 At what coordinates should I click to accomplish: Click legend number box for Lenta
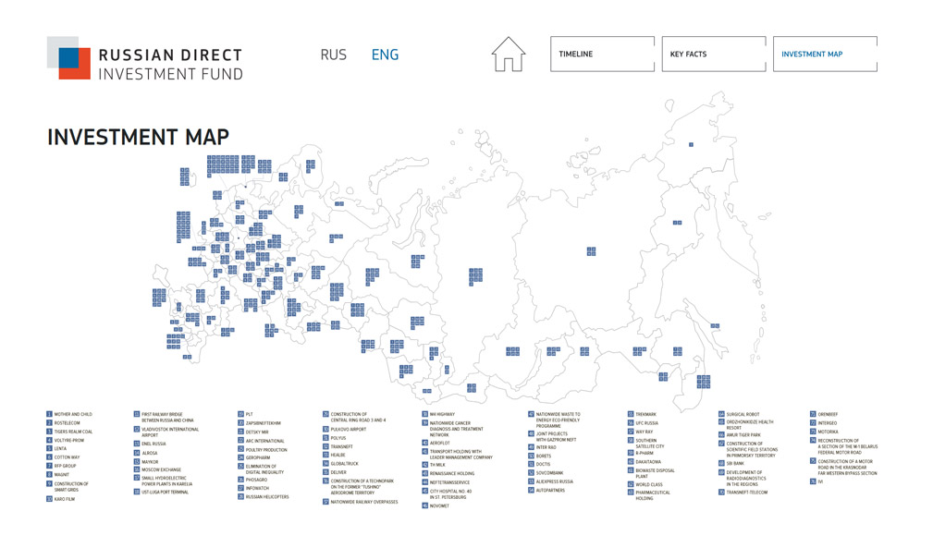49,448
